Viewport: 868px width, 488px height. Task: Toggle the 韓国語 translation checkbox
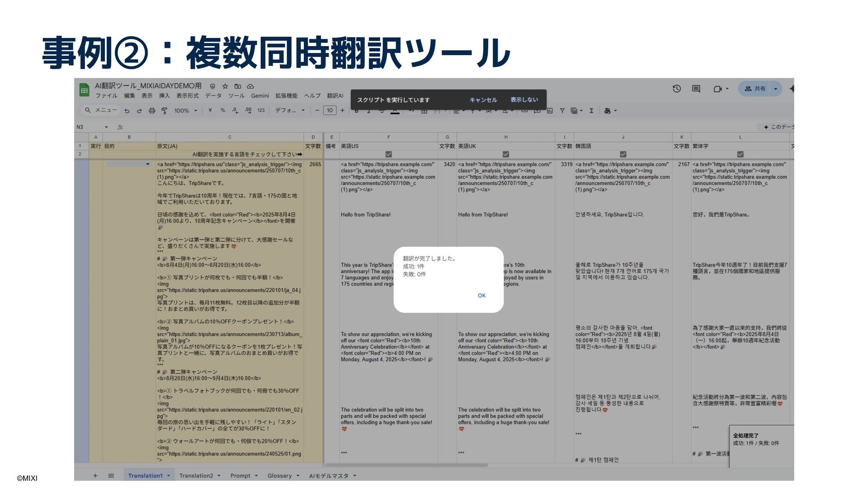coord(623,155)
